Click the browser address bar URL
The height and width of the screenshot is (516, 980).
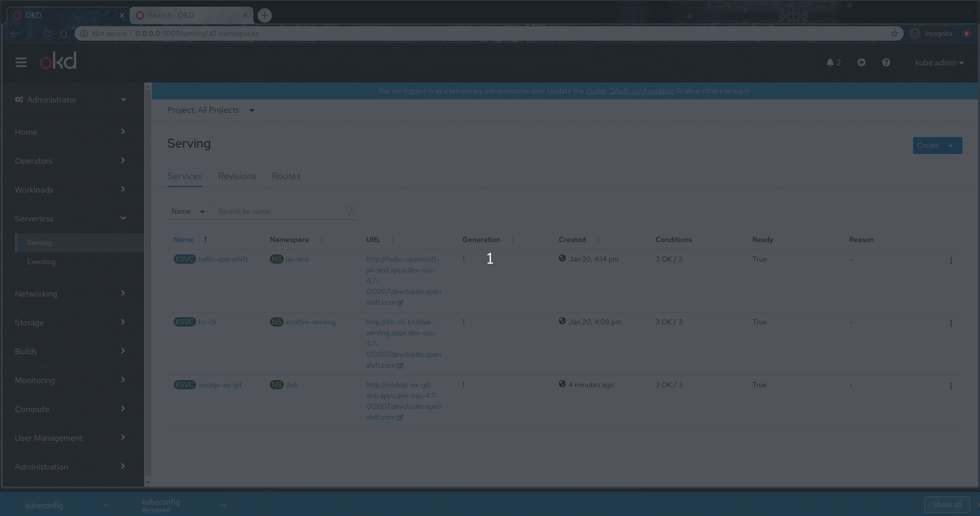tap(197, 33)
